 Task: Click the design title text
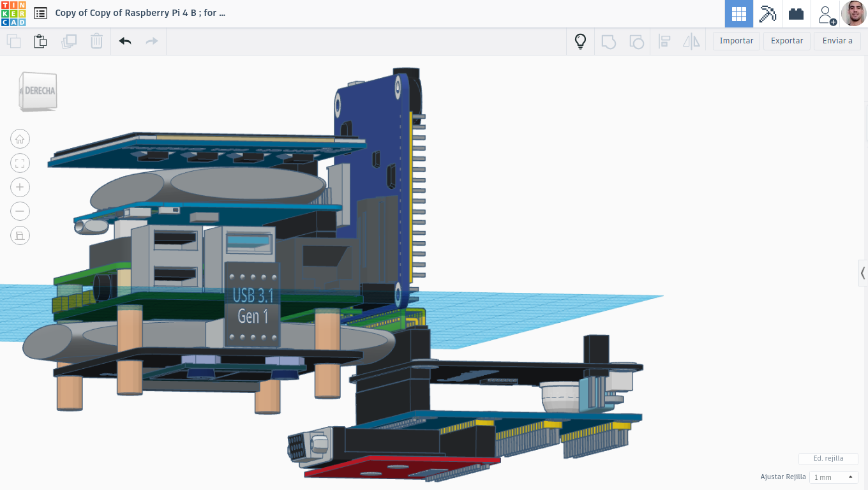pos(140,13)
